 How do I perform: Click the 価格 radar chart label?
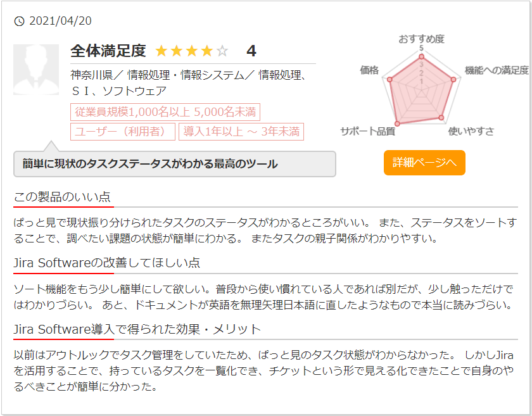[x=369, y=70]
